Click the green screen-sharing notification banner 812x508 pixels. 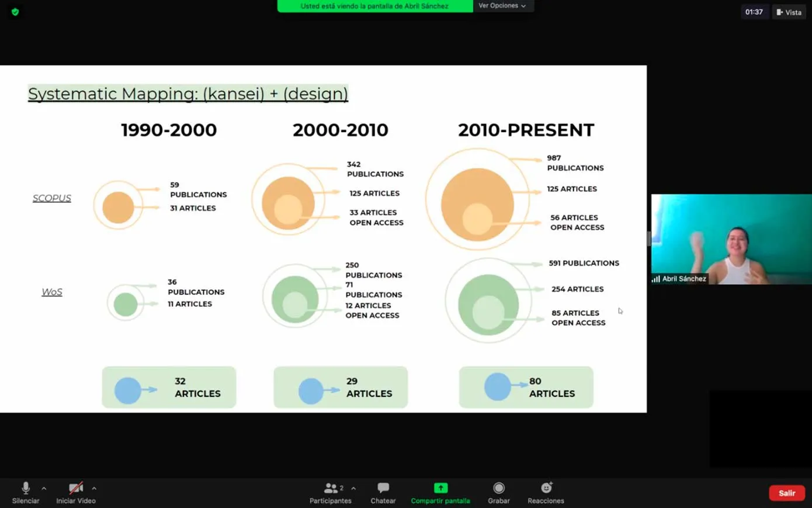374,6
